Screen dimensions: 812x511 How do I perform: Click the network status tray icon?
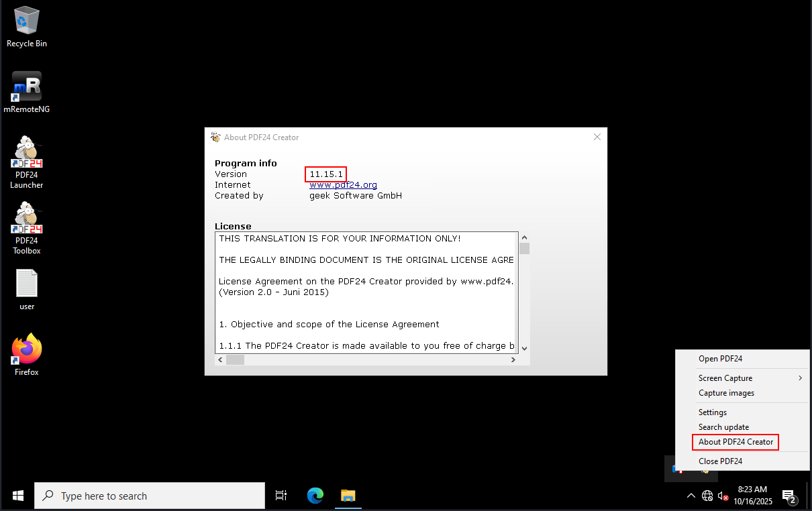[x=707, y=496]
